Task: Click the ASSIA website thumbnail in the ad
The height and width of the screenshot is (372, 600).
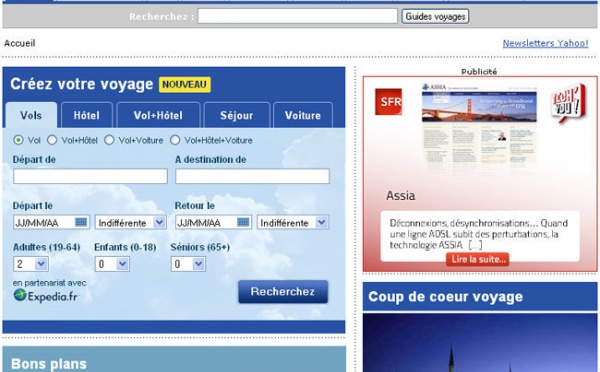Action: coord(479,128)
